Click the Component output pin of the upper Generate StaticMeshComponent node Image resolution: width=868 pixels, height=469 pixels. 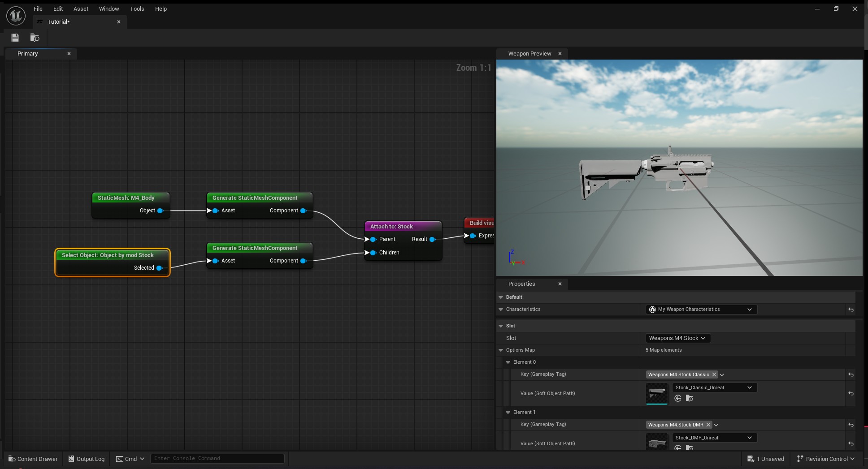(304, 211)
